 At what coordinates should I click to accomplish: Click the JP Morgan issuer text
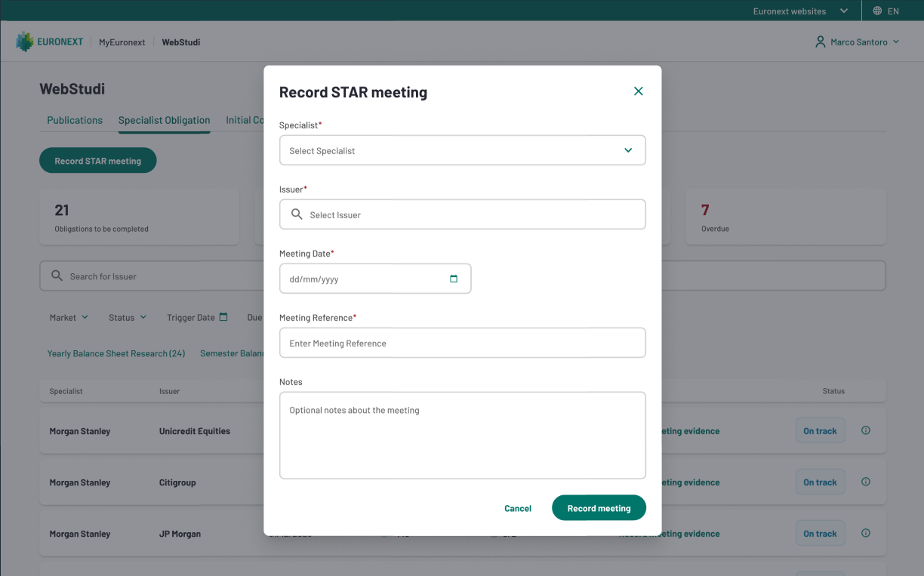(180, 534)
